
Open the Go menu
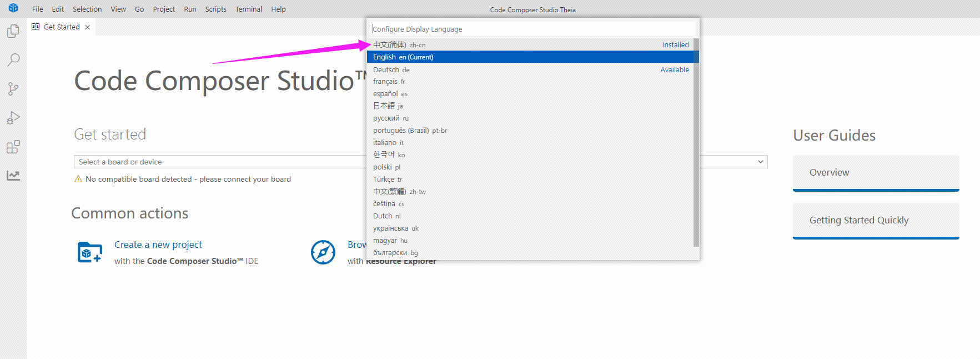tap(139, 9)
